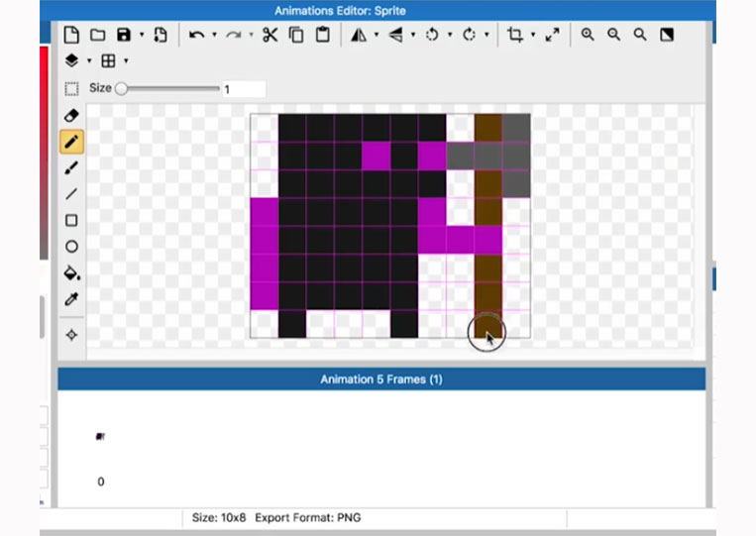Open a sprite from folder

click(x=98, y=35)
